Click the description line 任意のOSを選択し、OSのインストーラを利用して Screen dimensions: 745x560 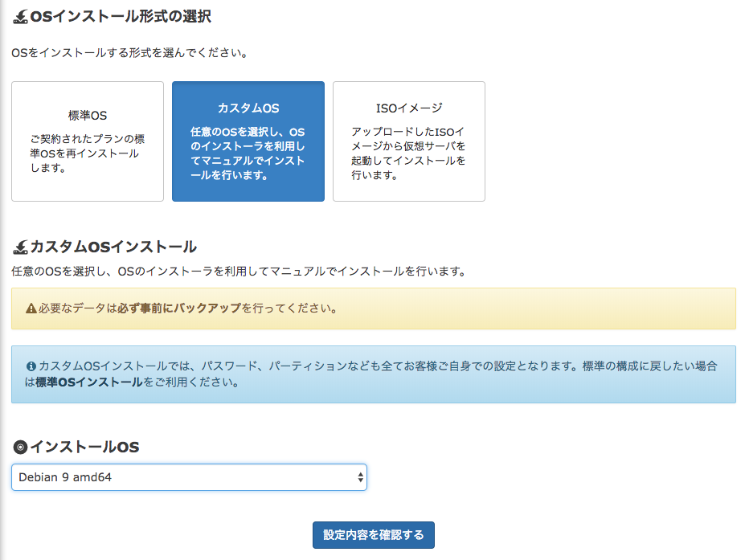point(239,272)
